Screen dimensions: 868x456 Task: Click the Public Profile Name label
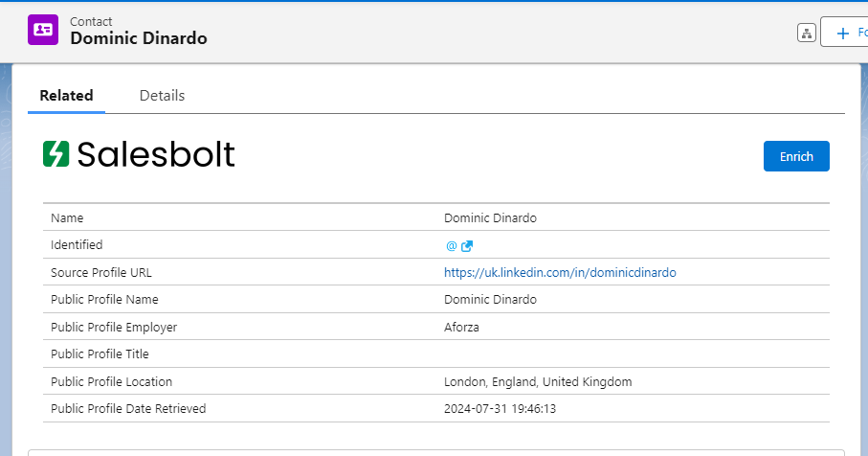pyautogui.click(x=104, y=299)
